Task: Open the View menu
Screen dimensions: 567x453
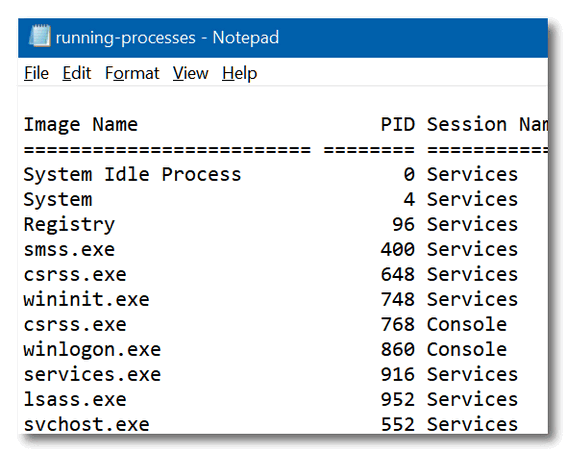Action: coord(191,73)
